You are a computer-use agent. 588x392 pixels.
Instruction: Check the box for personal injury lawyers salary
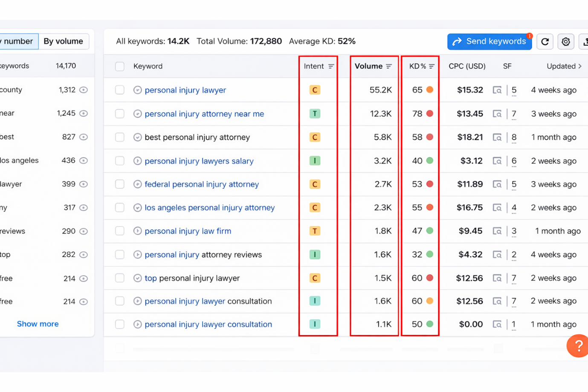pos(120,161)
